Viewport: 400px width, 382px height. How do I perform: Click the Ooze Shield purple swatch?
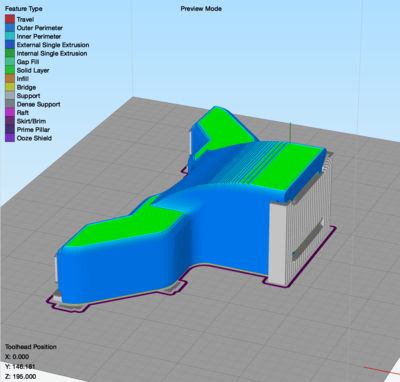point(10,138)
